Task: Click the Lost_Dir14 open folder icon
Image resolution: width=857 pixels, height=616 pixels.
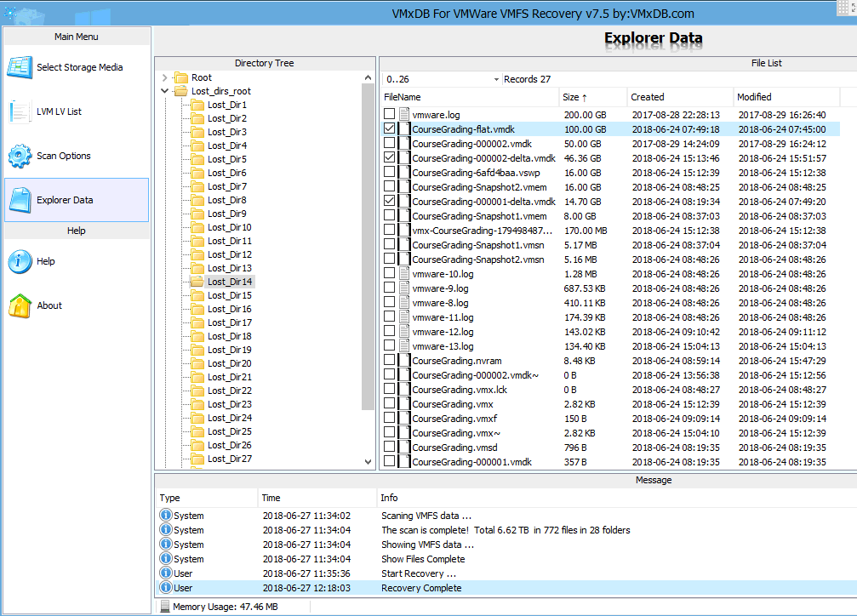Action: tap(197, 282)
